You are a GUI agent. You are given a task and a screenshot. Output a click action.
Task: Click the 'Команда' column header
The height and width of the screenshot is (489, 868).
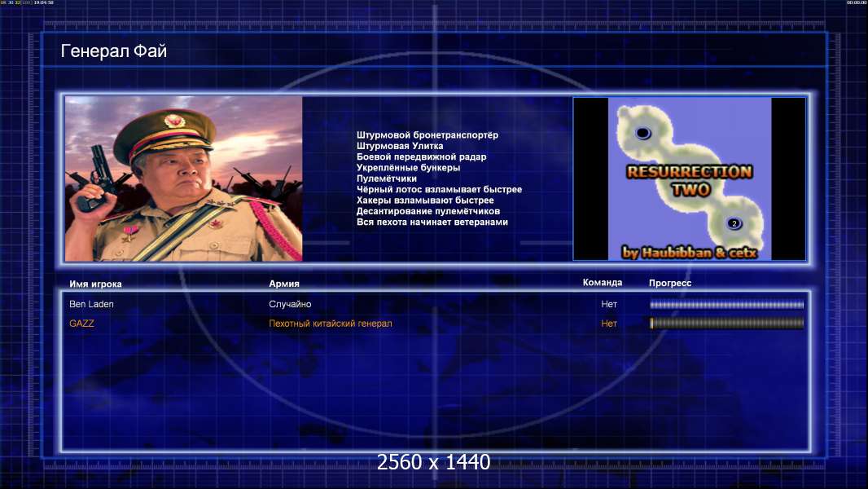point(603,283)
